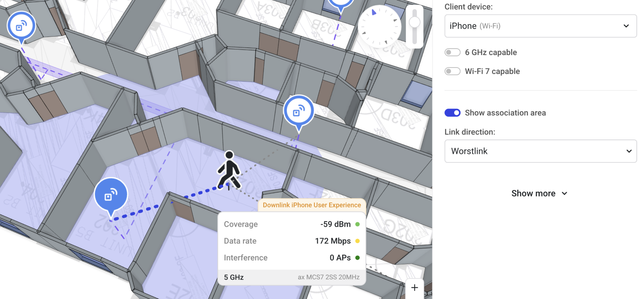The image size is (644, 299).
Task: Click the Interference row label
Action: coord(246,258)
